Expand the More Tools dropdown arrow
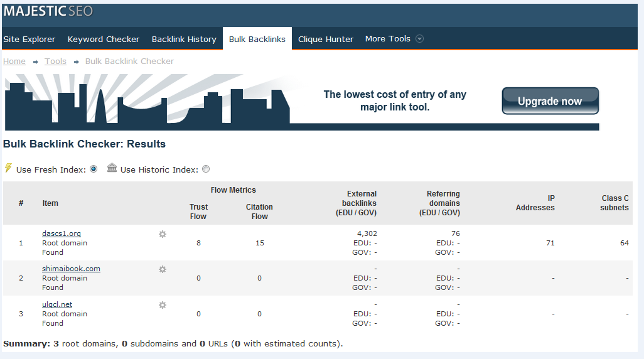The height and width of the screenshot is (359, 644). (x=419, y=39)
